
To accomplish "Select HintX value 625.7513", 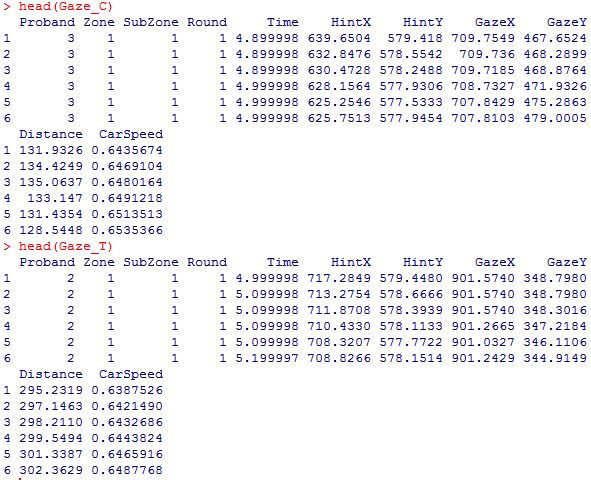I will (339, 118).
